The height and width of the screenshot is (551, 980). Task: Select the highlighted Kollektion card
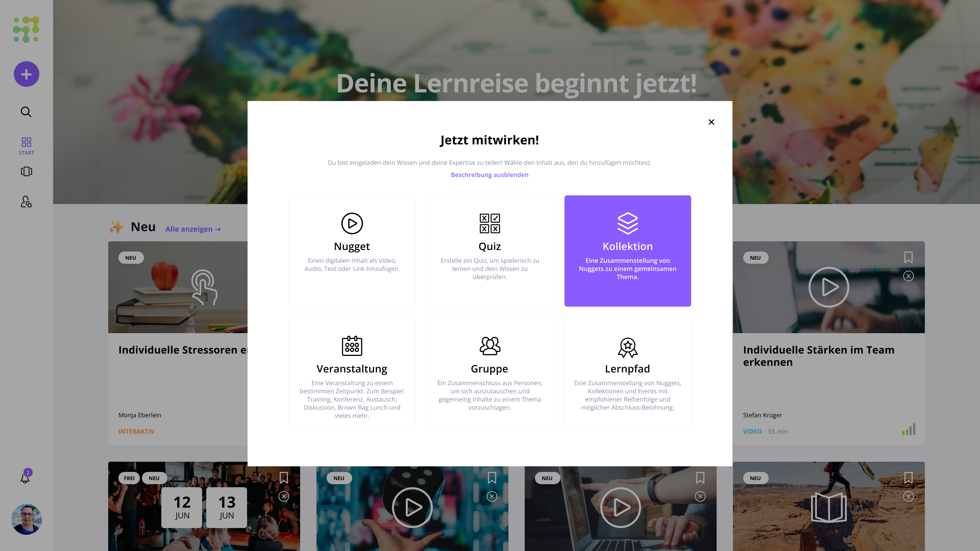[x=627, y=251]
